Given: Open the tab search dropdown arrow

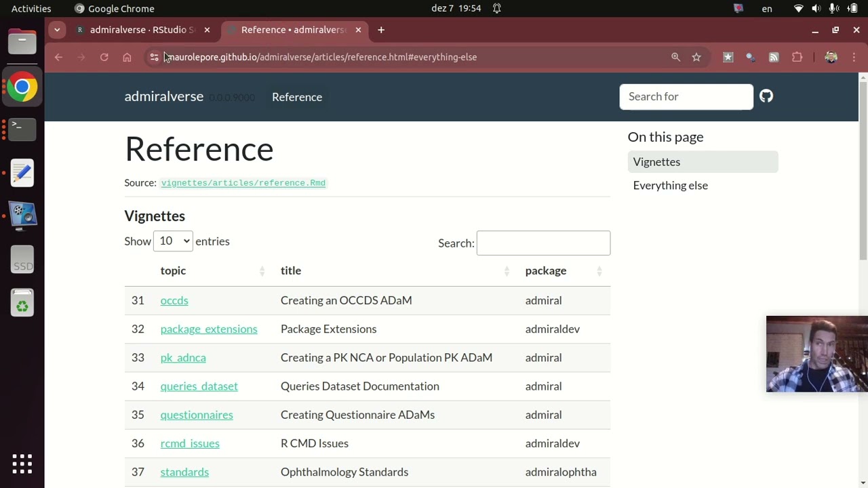Looking at the screenshot, I should click(x=57, y=30).
